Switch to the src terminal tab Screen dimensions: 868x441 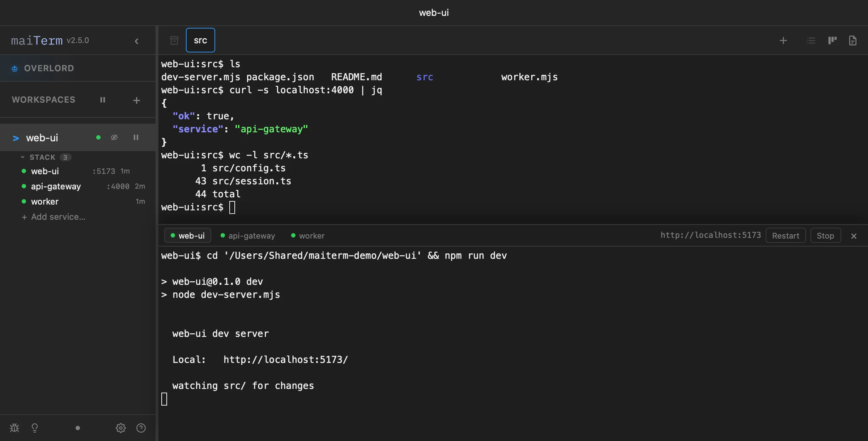click(200, 40)
